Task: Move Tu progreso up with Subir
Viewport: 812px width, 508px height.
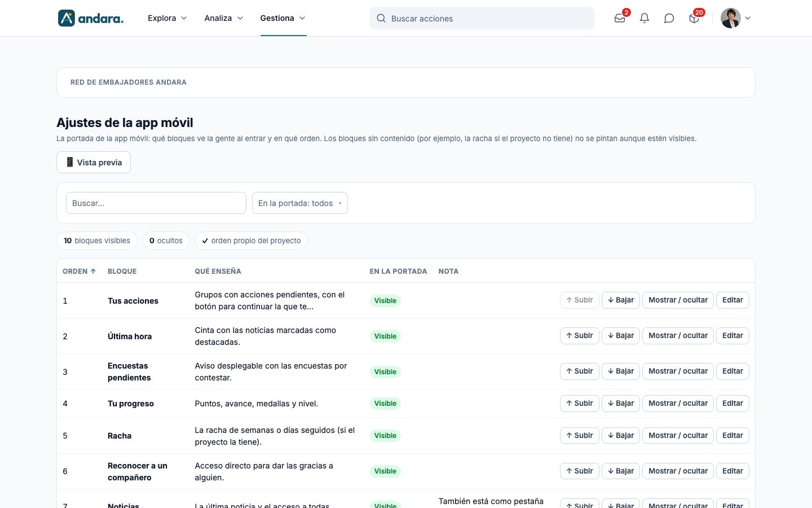Action: click(x=580, y=404)
